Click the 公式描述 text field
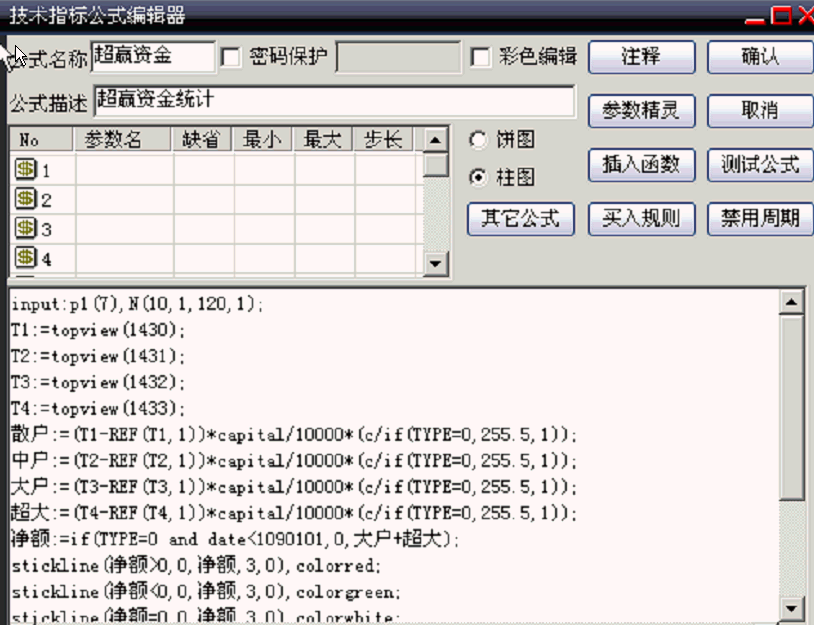 334,102
